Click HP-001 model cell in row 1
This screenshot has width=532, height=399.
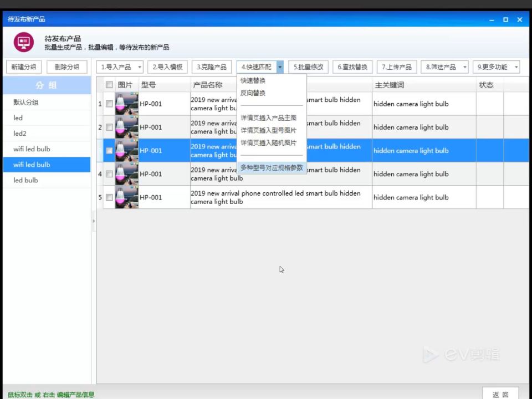(x=164, y=104)
